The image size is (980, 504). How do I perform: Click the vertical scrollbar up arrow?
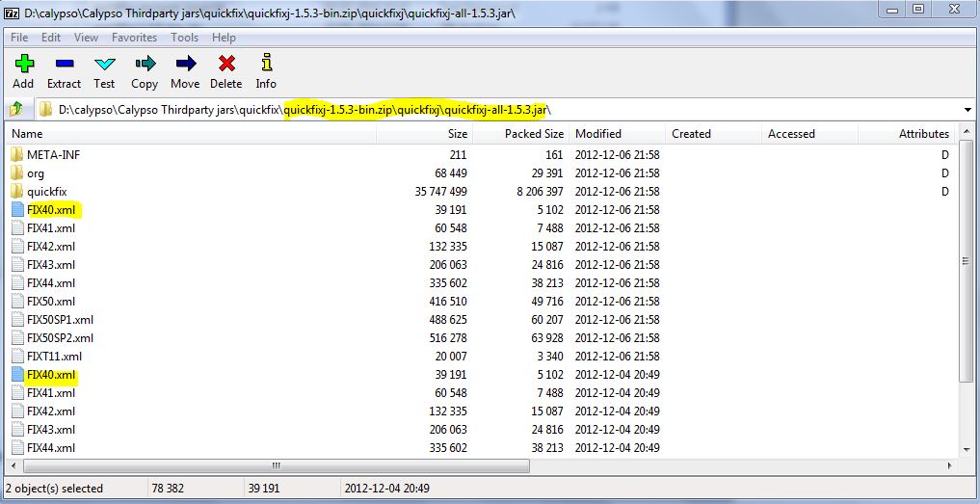point(966,133)
